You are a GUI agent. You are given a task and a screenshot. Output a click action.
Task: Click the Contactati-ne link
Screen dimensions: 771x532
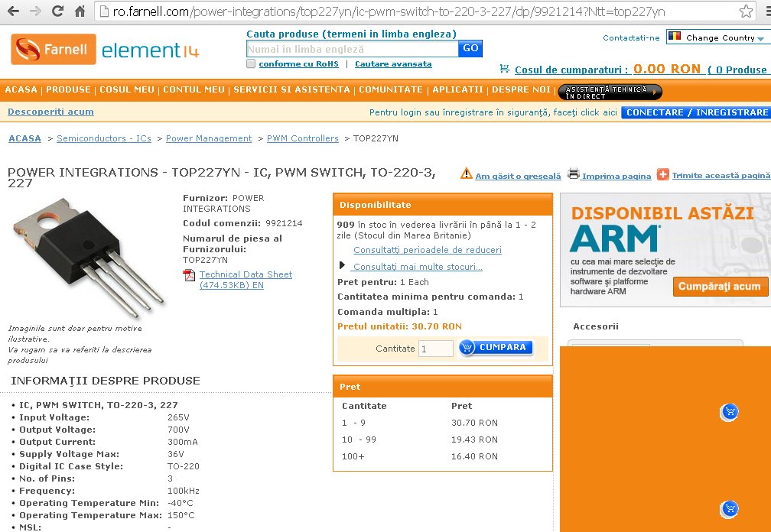click(x=631, y=37)
